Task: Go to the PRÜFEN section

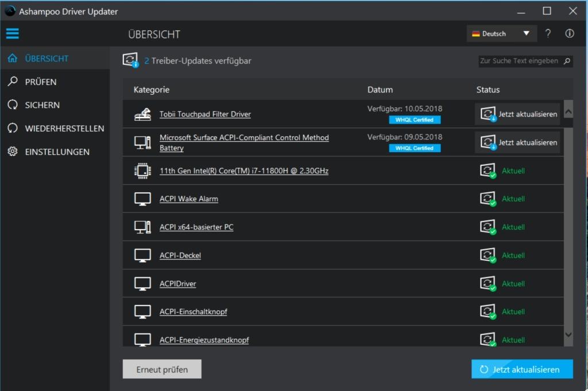Action: click(40, 82)
